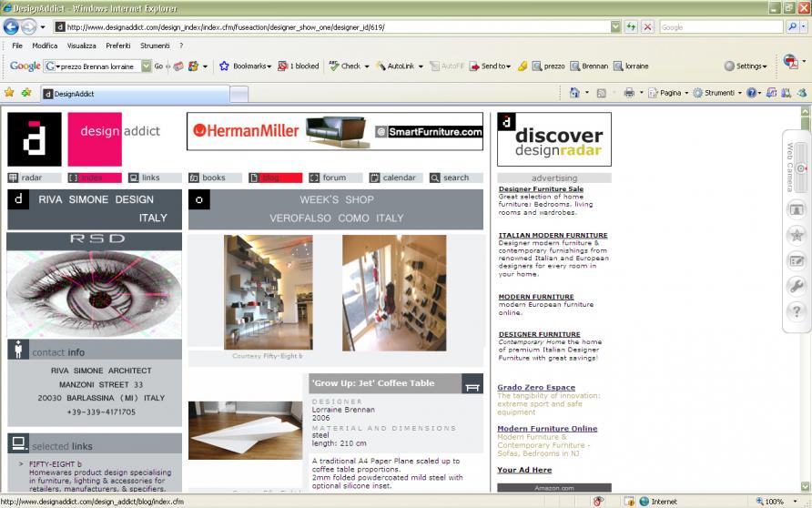Screen dimensions: 812x508
Task: Open the site search section
Action: click(456, 178)
